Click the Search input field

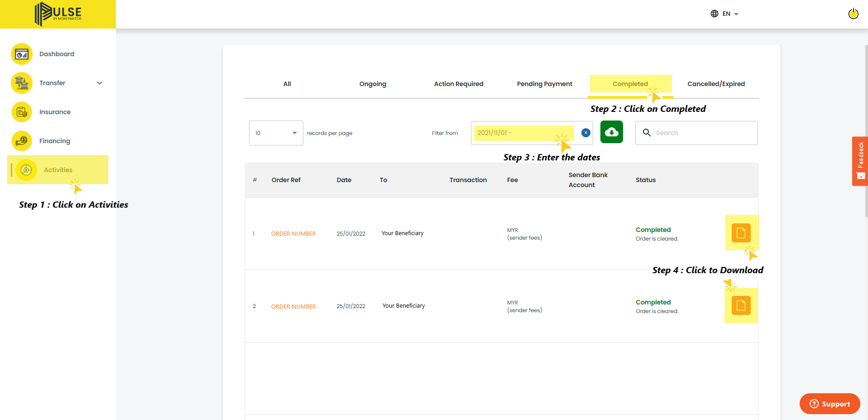(x=696, y=133)
